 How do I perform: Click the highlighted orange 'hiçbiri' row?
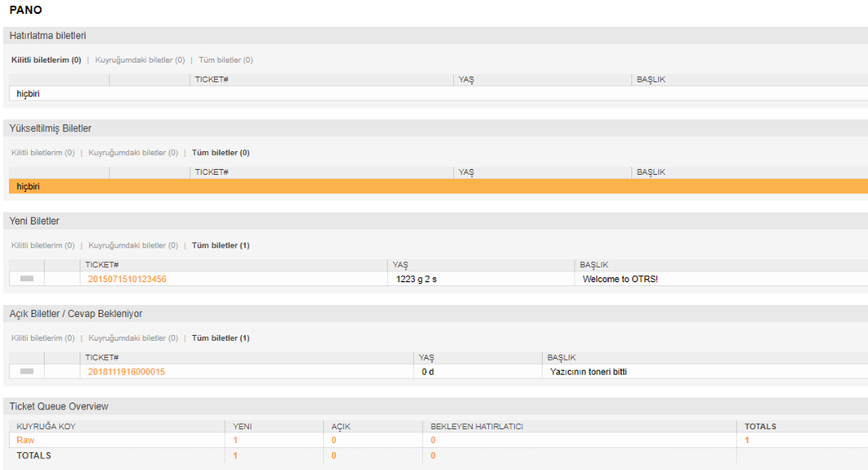pos(29,186)
